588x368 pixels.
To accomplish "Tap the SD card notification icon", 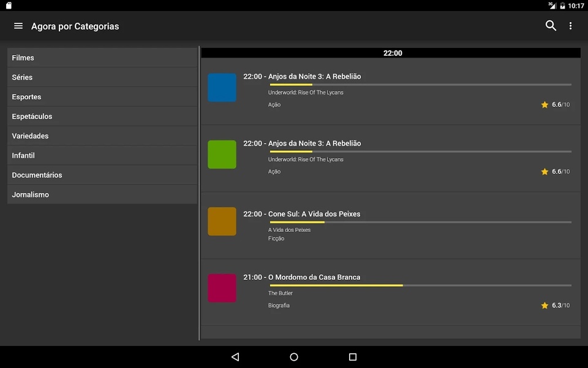I will pyautogui.click(x=9, y=6).
